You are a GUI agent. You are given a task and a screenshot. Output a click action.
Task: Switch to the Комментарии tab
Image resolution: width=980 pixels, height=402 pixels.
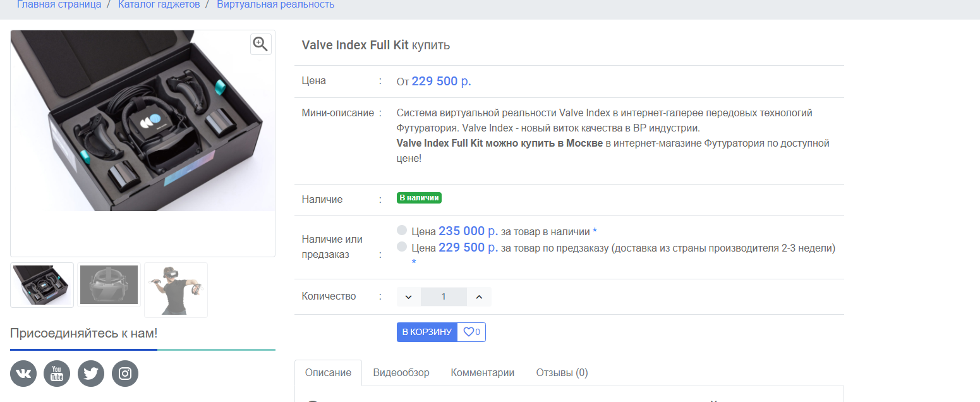(x=483, y=373)
